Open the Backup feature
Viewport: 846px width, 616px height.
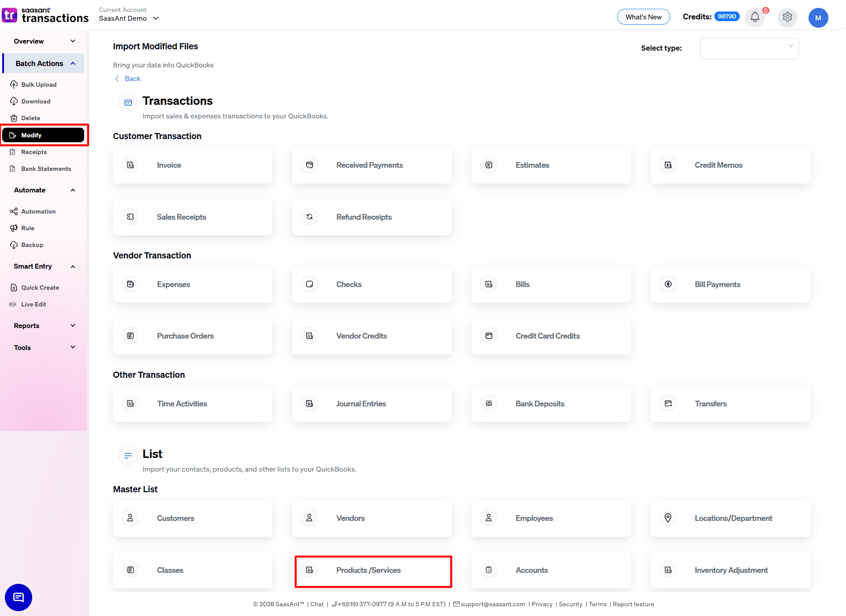(x=32, y=244)
